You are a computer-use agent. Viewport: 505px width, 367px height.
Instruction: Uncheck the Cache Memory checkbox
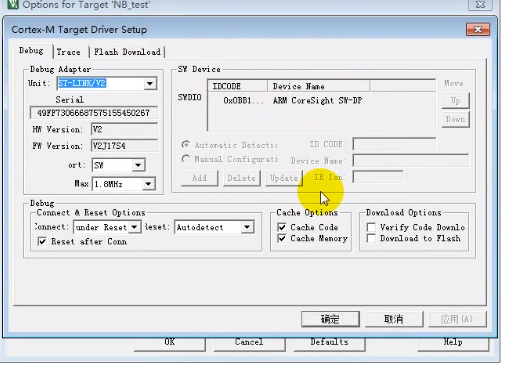coord(282,238)
